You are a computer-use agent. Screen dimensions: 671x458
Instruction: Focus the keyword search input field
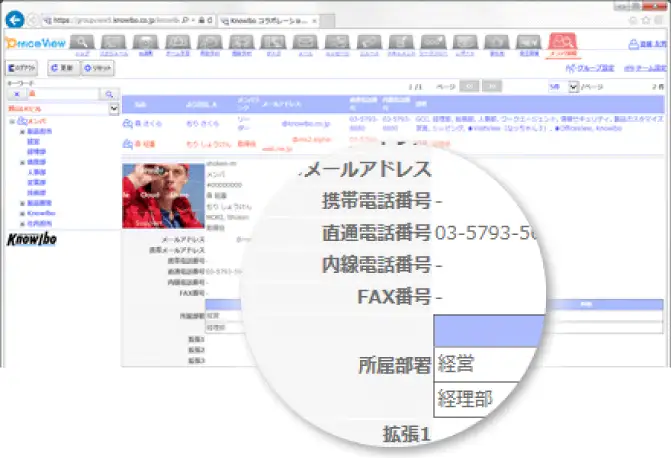pyautogui.click(x=63, y=94)
